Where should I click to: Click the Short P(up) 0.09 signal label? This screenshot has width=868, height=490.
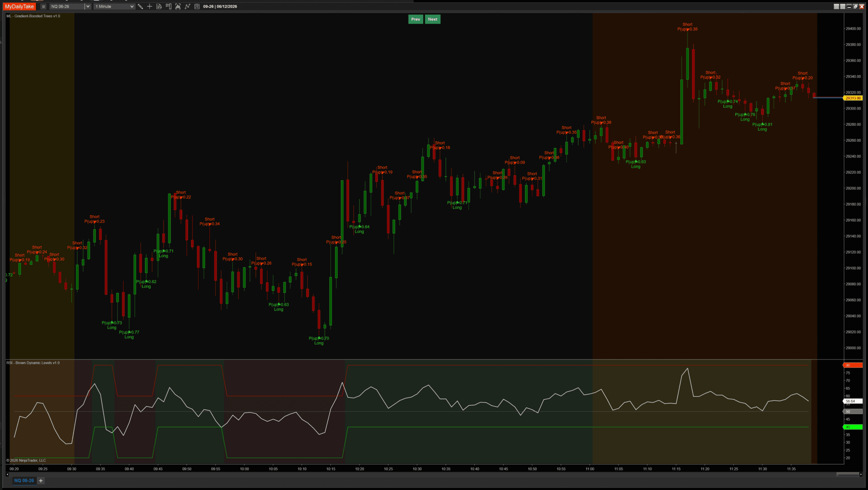[515, 160]
